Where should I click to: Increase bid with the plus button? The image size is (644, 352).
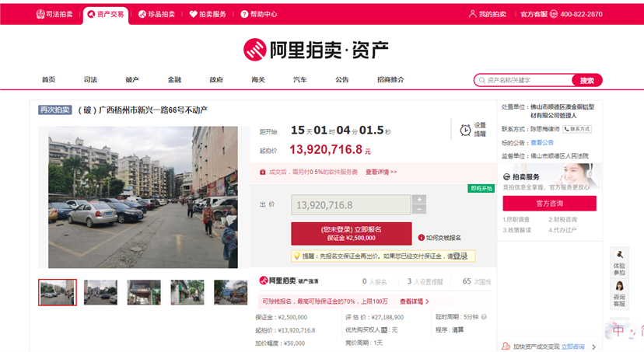pos(419,200)
